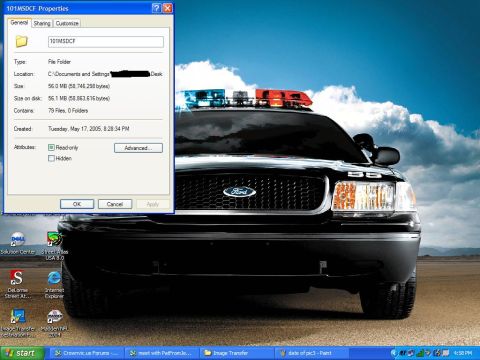The height and width of the screenshot is (360, 480).
Task: Confirm the Properties dialog with OK
Action: (x=77, y=204)
